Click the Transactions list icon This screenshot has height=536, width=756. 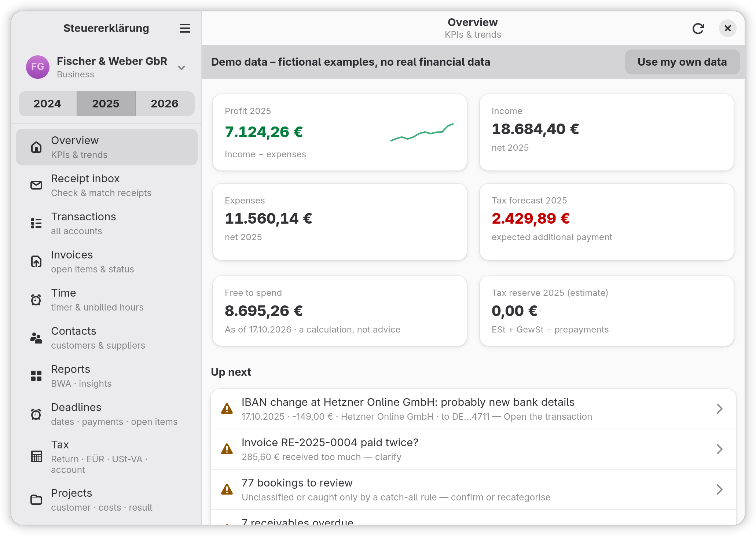[36, 223]
